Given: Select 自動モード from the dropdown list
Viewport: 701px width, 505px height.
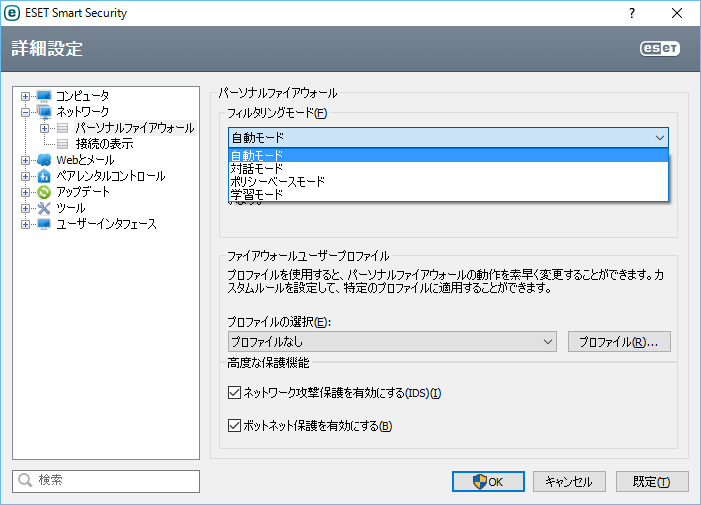Looking at the screenshot, I should pos(448,156).
